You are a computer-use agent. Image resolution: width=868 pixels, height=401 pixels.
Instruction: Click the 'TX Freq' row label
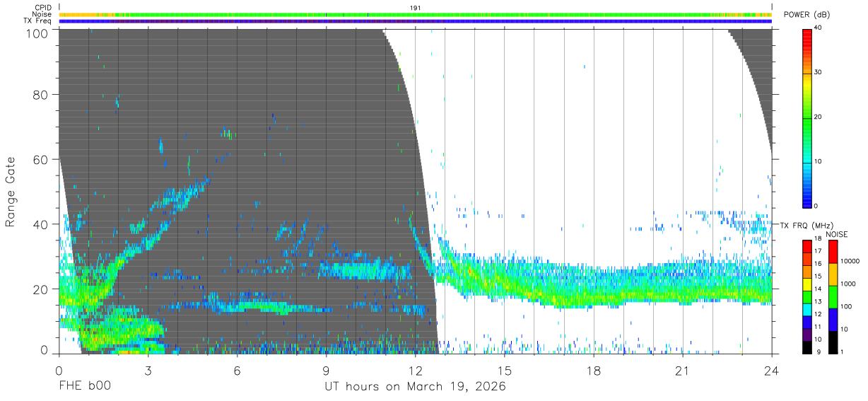37,21
